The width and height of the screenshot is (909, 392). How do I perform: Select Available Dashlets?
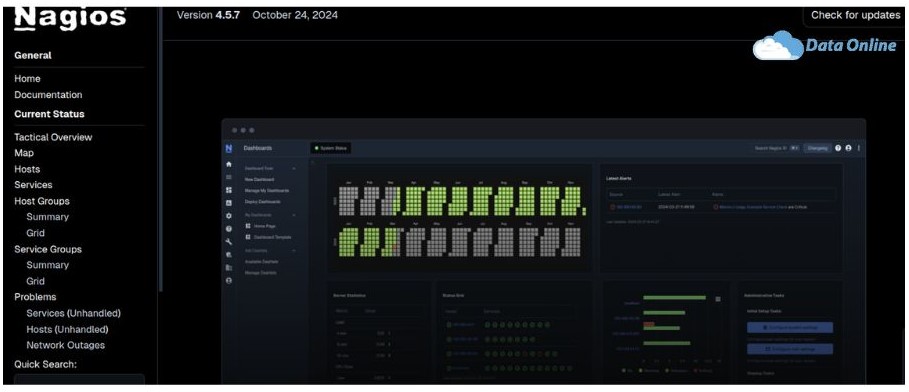[261, 262]
